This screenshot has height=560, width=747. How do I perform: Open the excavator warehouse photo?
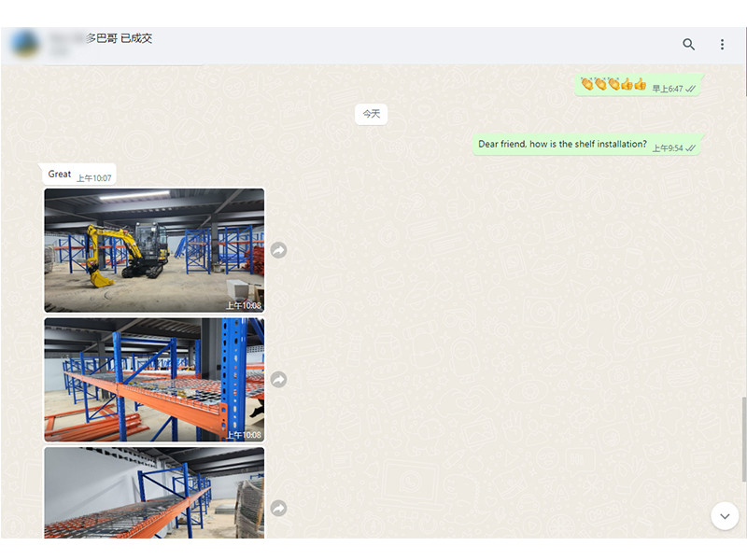click(154, 250)
